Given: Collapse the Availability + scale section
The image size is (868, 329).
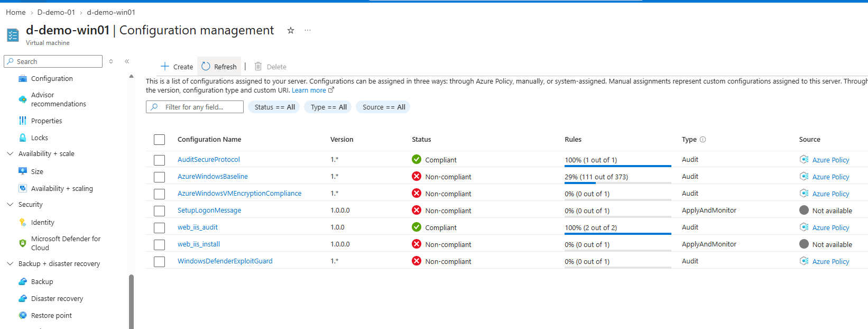Looking at the screenshot, I should [10, 153].
